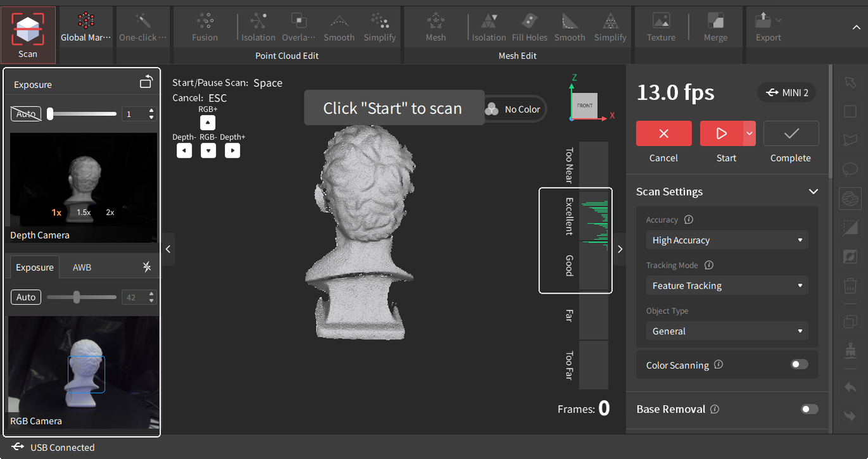
Task: Open the Feature Tracking dropdown
Action: point(726,286)
